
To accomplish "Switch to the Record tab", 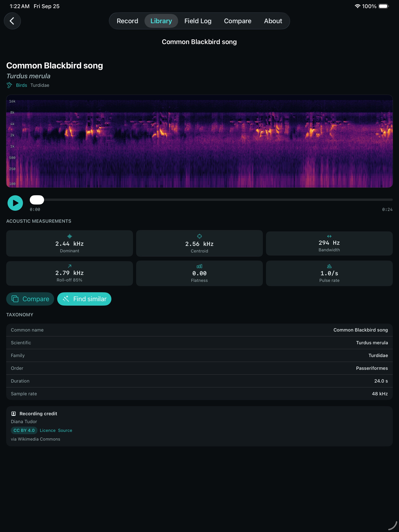I will pyautogui.click(x=127, y=21).
